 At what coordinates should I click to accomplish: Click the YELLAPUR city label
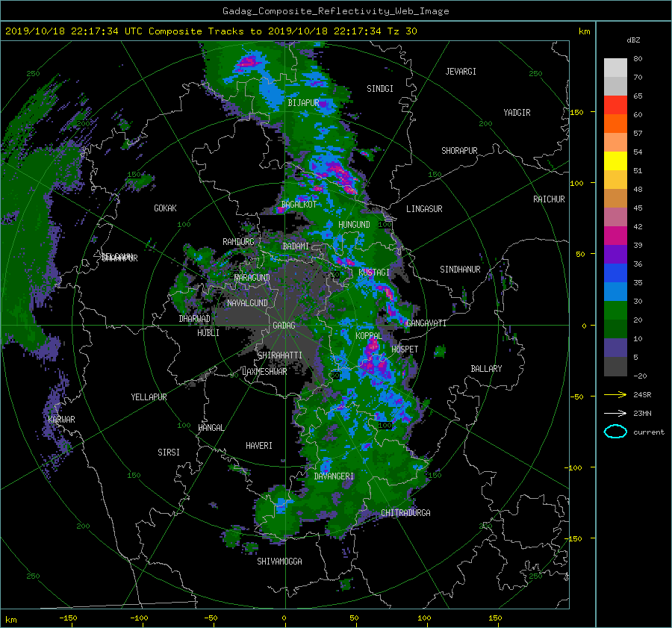149,397
